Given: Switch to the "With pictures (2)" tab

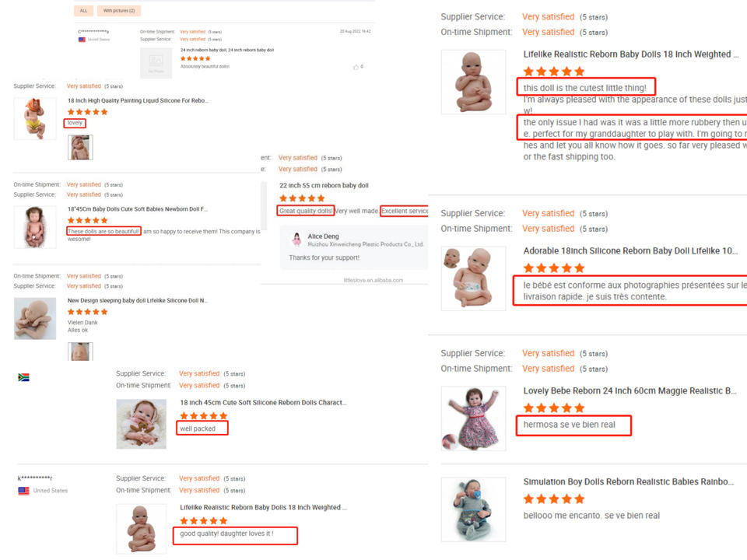Looking at the screenshot, I should point(119,10).
